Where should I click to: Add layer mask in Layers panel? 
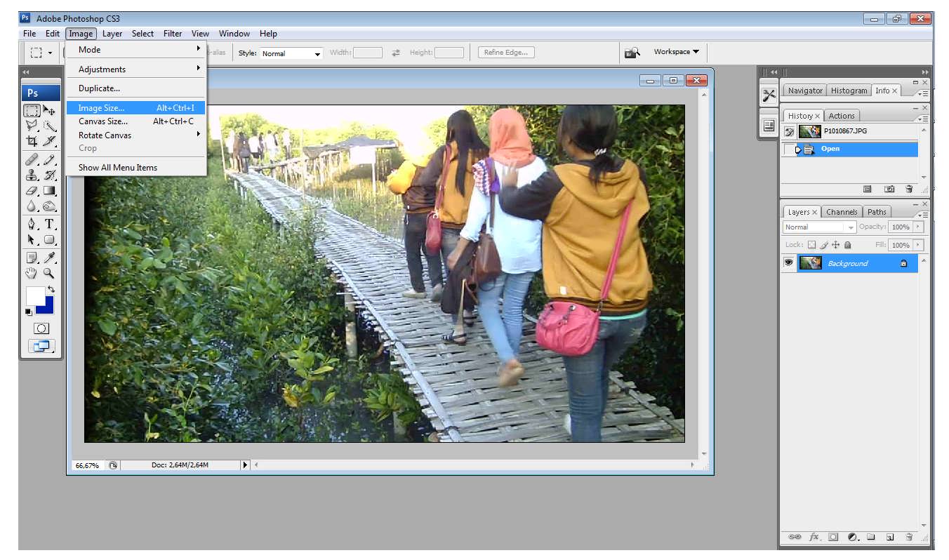(833, 537)
